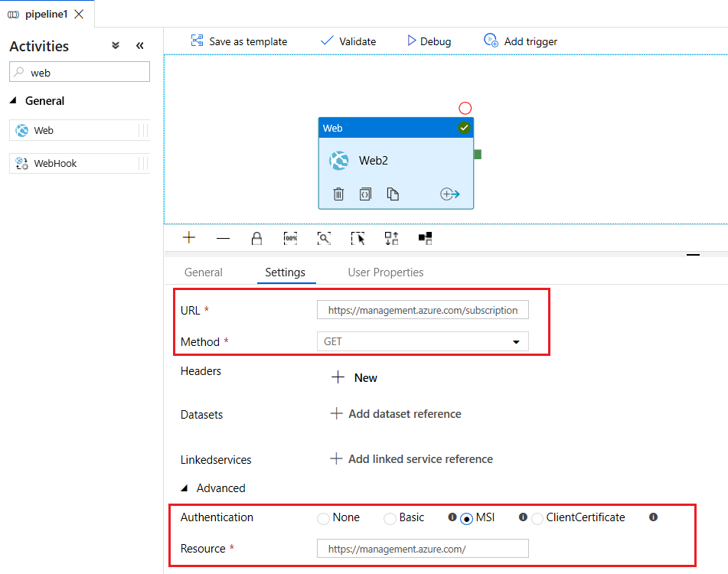The width and height of the screenshot is (728, 574).
Task: Open the General settings tab
Action: pos(204,272)
